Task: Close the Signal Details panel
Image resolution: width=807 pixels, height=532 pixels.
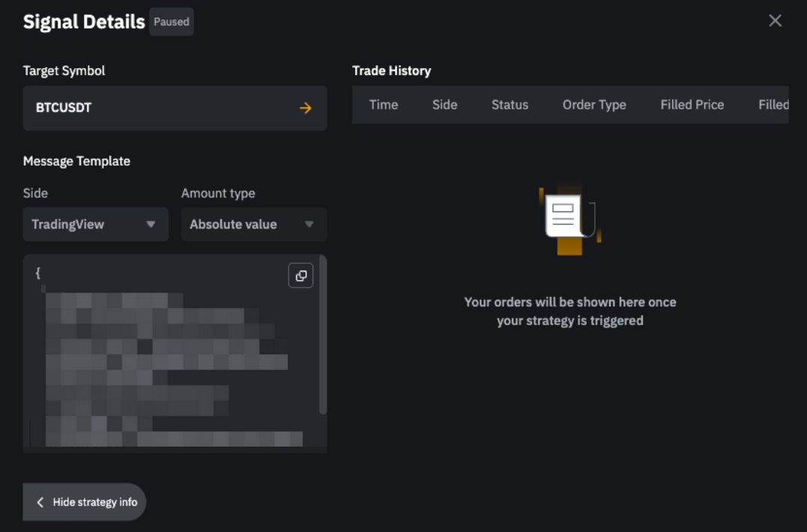Action: click(775, 21)
